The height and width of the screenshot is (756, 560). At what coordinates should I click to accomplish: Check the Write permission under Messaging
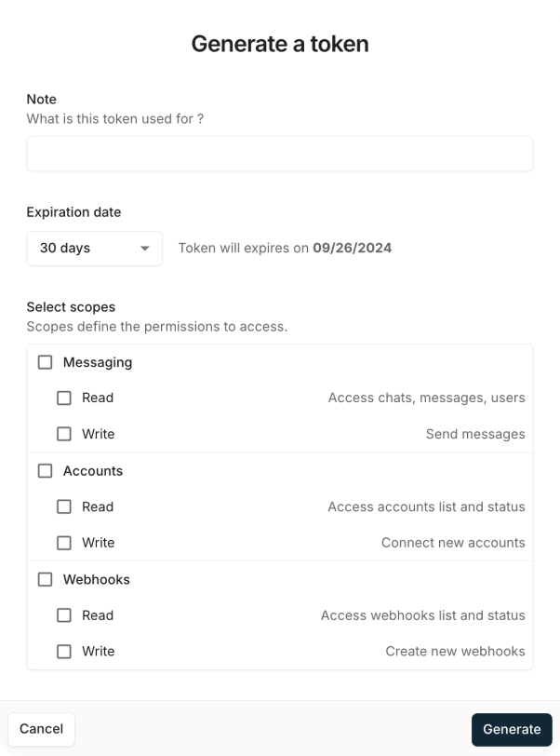(63, 434)
